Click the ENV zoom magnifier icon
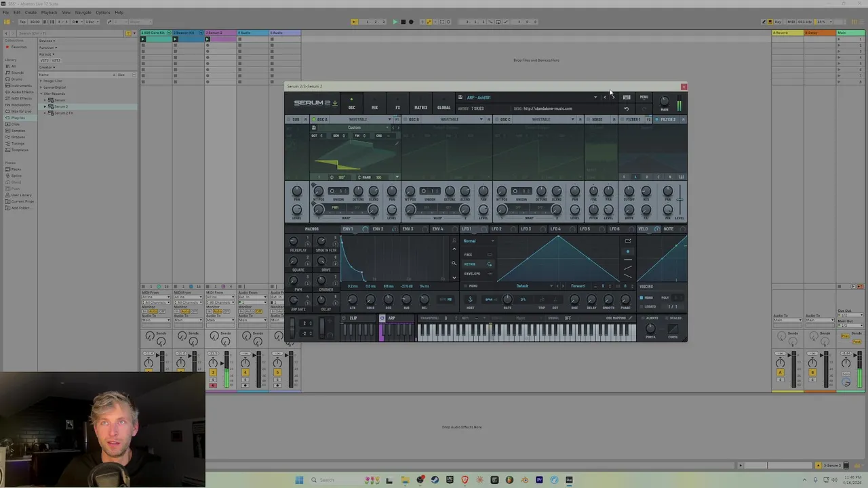 (x=454, y=264)
